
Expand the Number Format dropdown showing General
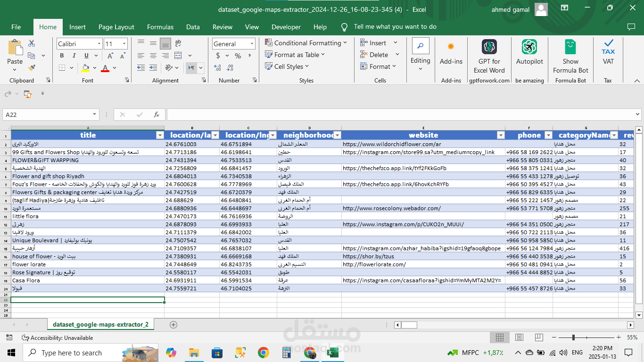(x=251, y=44)
